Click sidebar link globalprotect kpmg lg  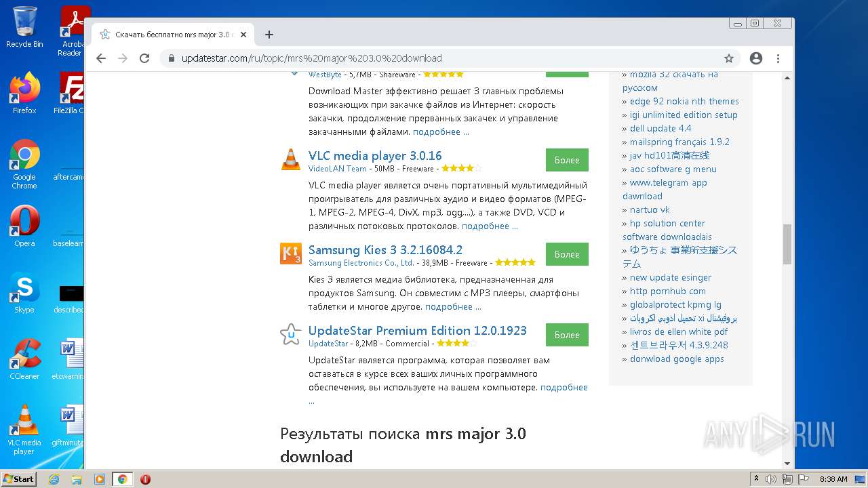[675, 304]
